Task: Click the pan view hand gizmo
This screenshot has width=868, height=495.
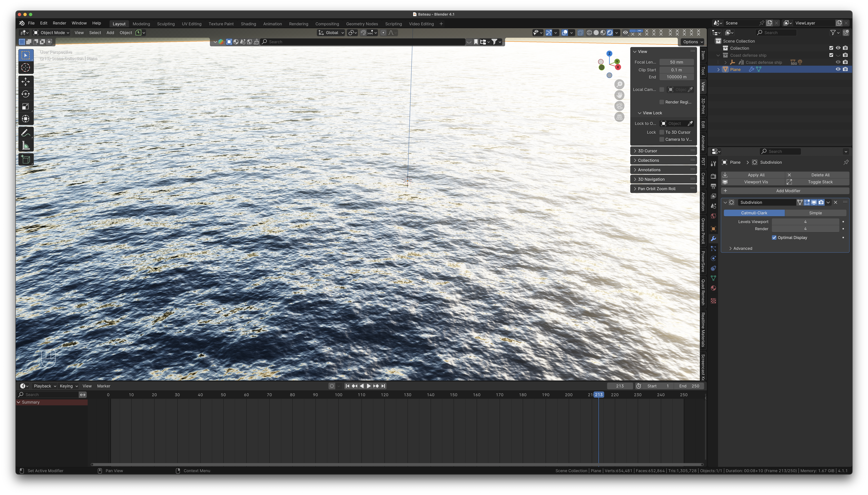Action: click(619, 95)
